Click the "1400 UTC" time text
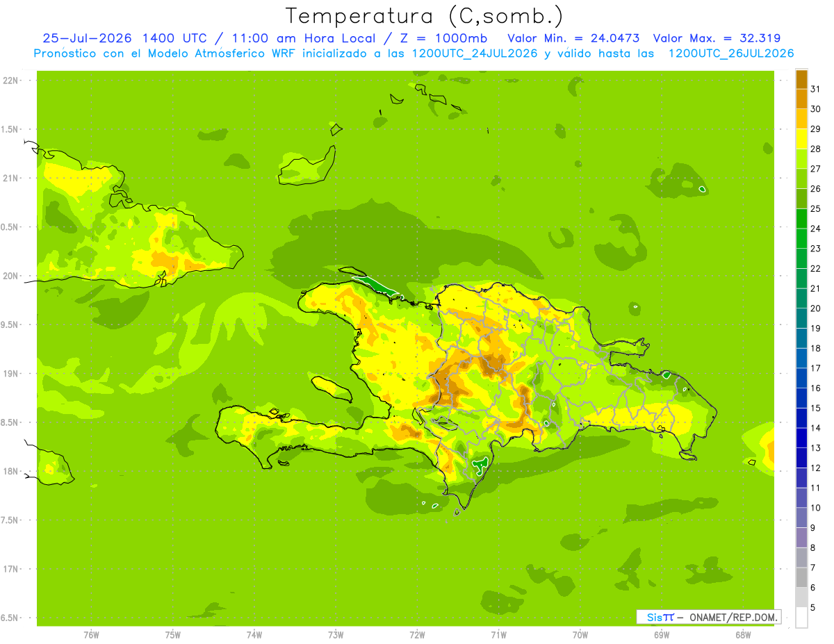834x644 pixels. [x=175, y=38]
